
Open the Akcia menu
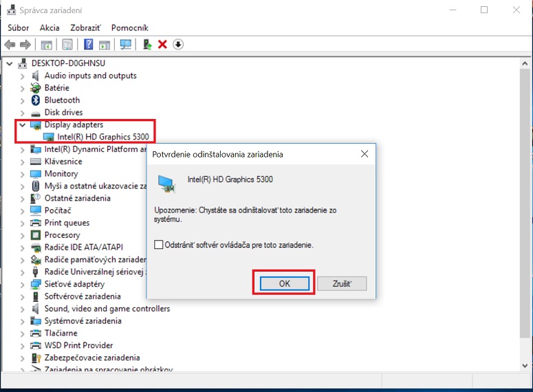[50, 28]
